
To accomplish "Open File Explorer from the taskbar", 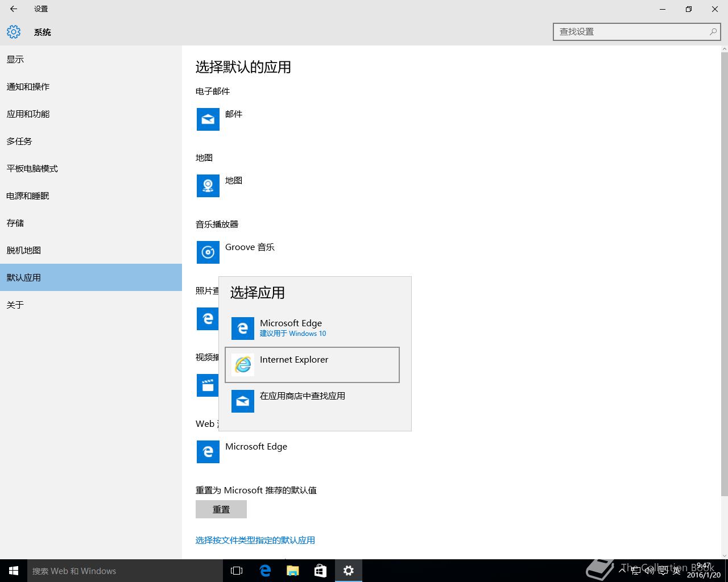I will point(293,571).
